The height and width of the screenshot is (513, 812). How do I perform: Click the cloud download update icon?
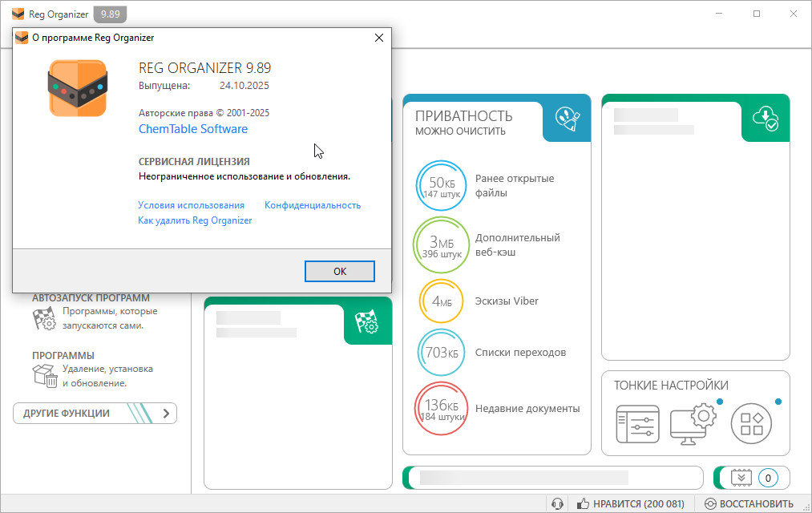point(766,118)
